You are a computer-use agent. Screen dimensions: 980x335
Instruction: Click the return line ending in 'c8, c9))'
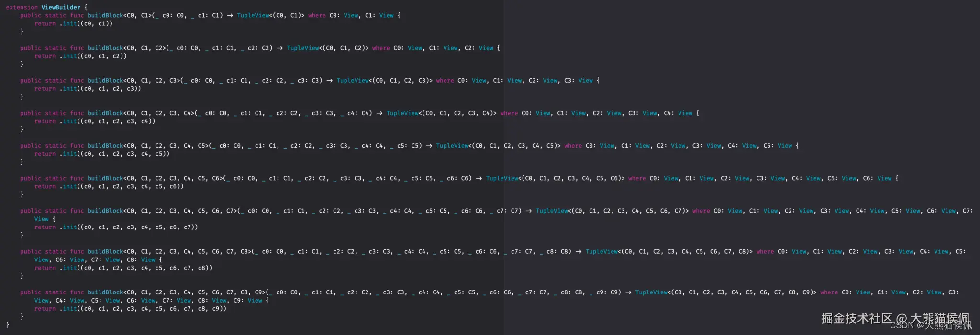coord(131,308)
